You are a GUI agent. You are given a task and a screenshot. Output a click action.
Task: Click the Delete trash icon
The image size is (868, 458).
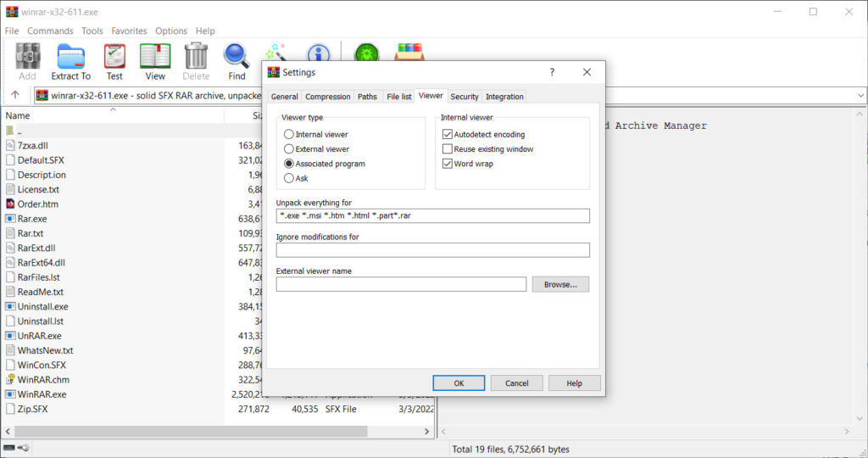196,57
